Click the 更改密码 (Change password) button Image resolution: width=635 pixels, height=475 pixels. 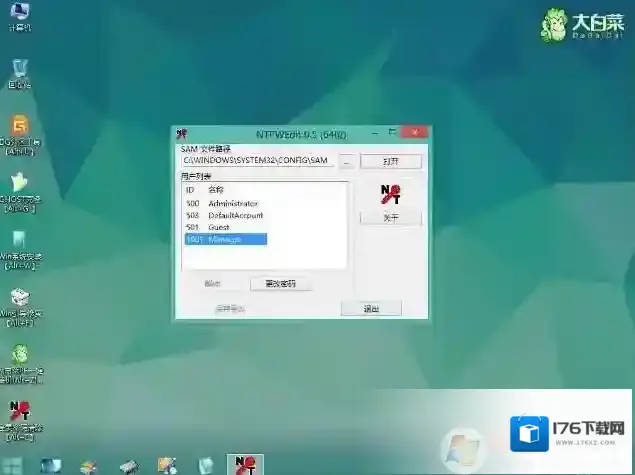[281, 284]
